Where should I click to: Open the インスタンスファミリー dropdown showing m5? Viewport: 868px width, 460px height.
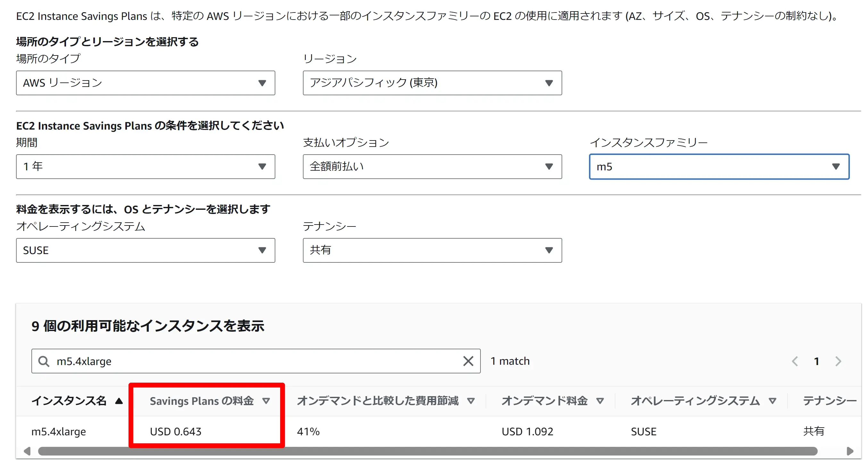719,166
